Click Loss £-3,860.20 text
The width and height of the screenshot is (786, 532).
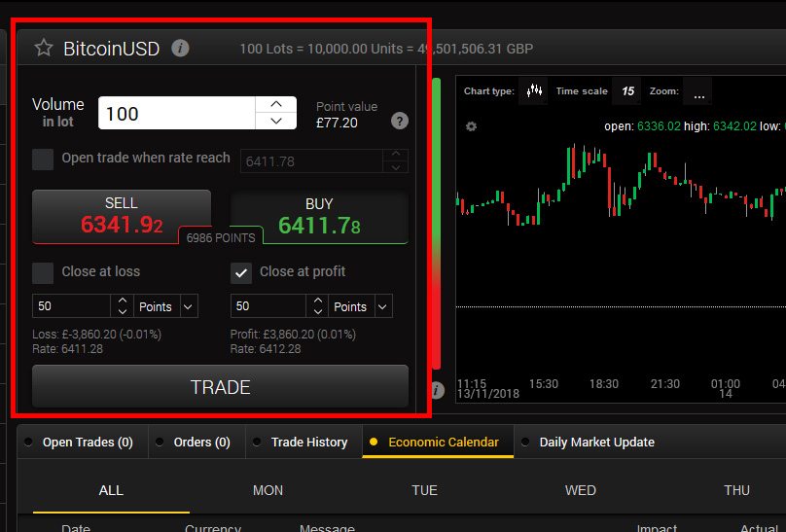point(96,335)
